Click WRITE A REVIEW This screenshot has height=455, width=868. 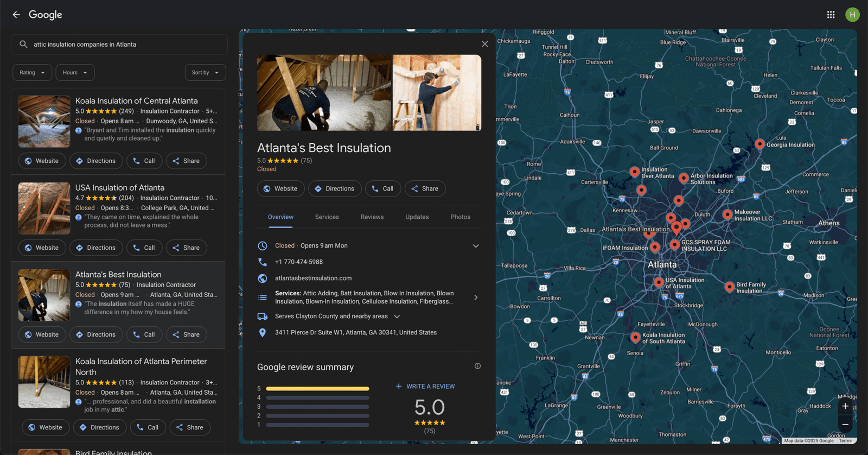point(425,387)
